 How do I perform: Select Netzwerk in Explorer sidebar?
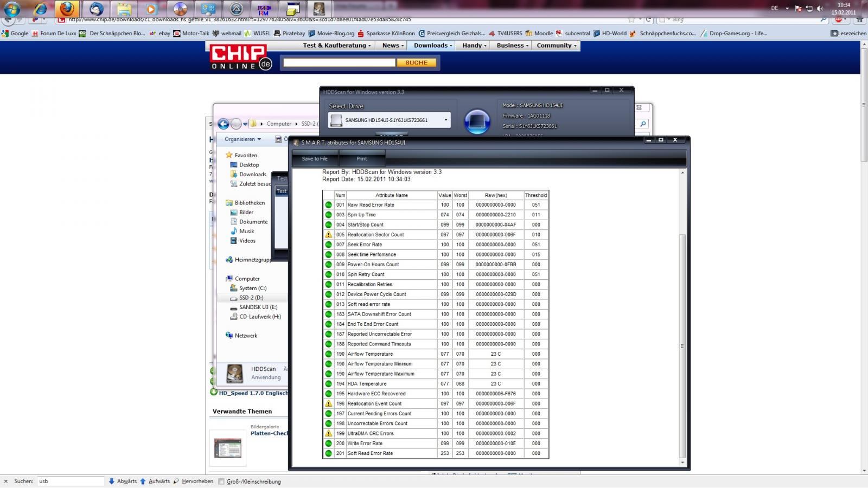241,336
